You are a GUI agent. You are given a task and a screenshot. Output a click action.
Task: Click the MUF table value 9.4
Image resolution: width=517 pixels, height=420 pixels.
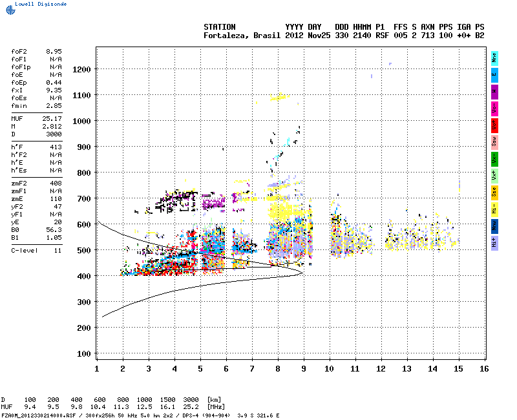point(30,407)
